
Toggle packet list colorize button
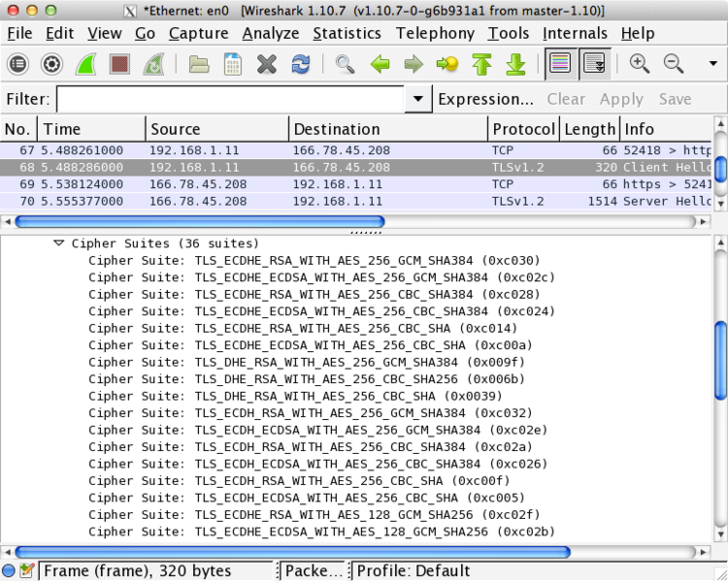point(559,65)
